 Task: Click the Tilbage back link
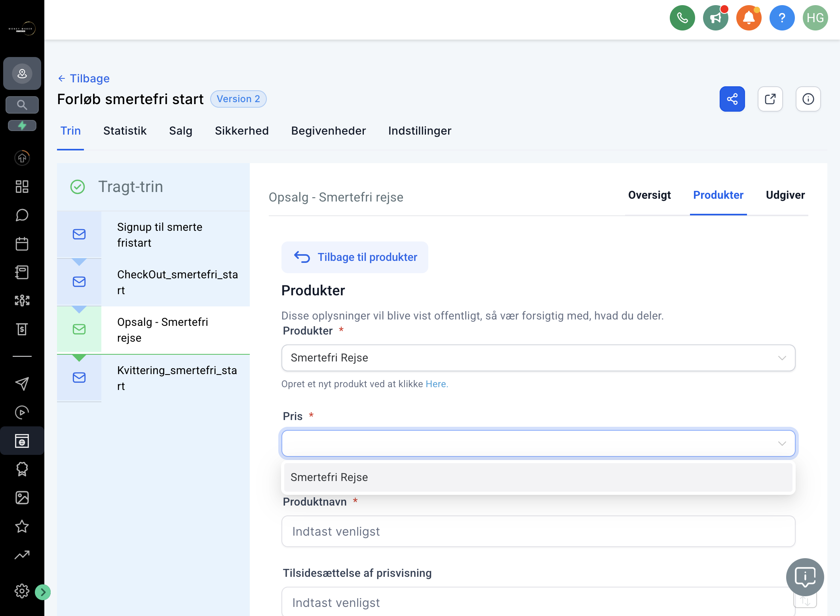84,78
